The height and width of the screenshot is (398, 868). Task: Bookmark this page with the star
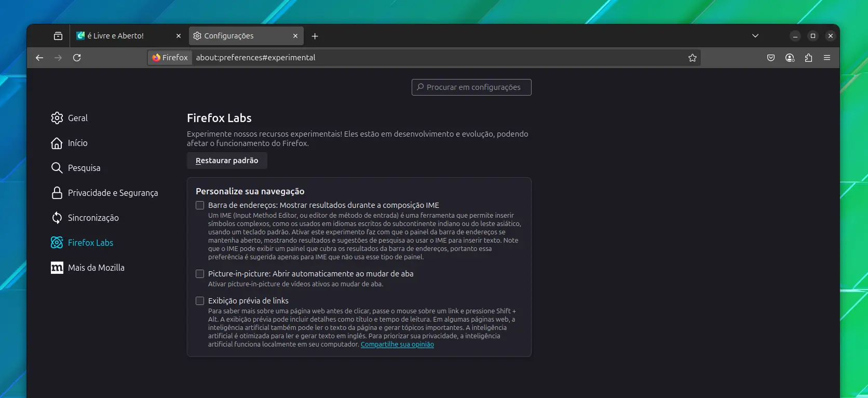pos(692,58)
